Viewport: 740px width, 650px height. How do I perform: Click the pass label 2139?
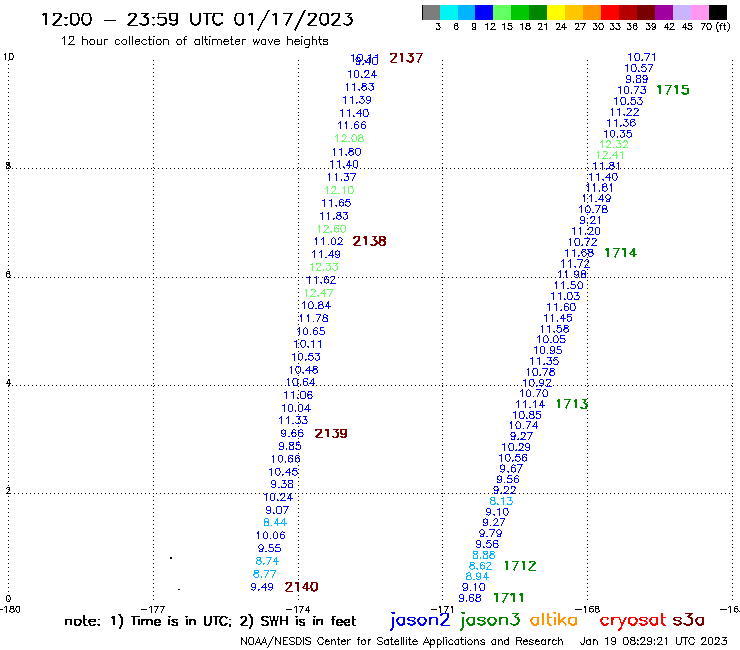[x=331, y=433]
